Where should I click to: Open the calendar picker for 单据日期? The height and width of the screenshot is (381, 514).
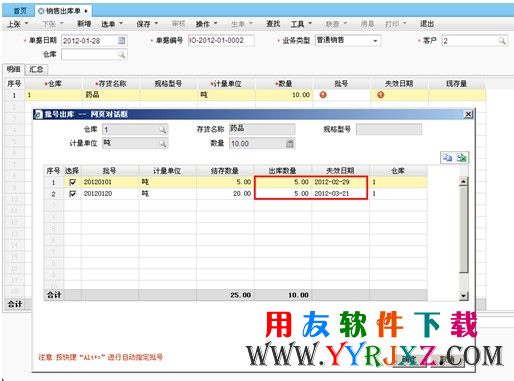point(122,41)
